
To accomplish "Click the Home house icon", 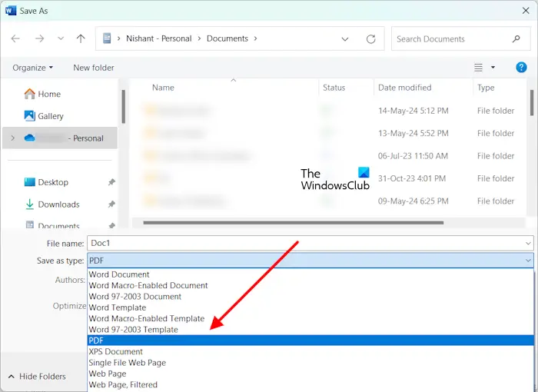I will coord(29,94).
